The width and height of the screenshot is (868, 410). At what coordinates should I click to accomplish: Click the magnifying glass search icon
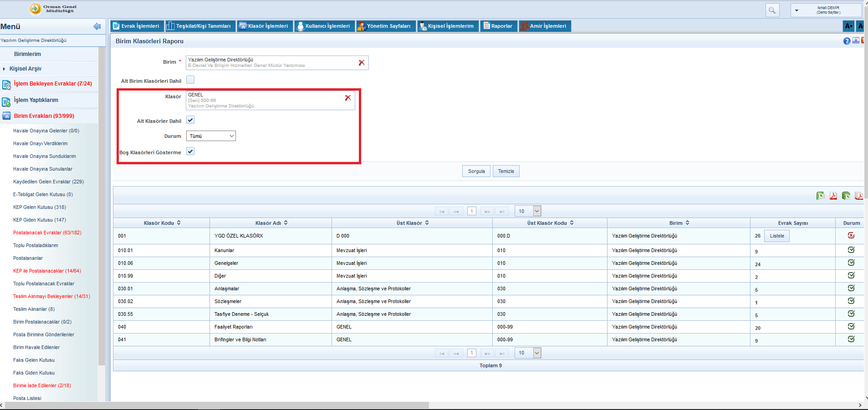(x=772, y=10)
